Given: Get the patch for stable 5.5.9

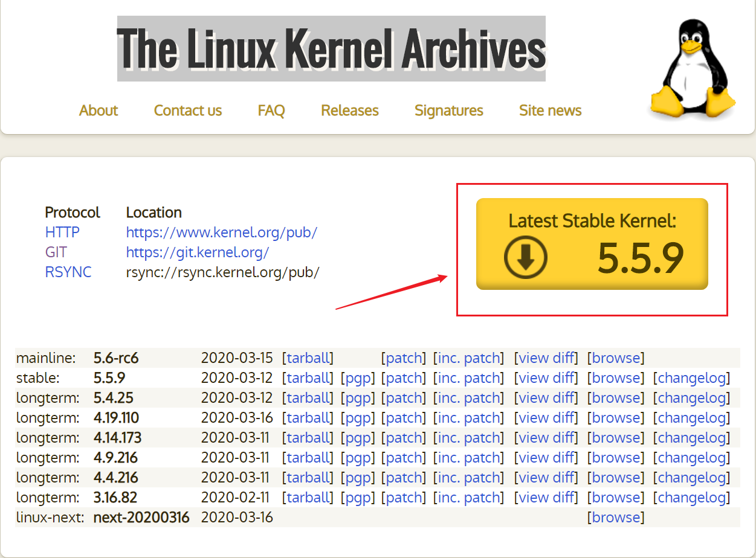Looking at the screenshot, I should (x=404, y=378).
